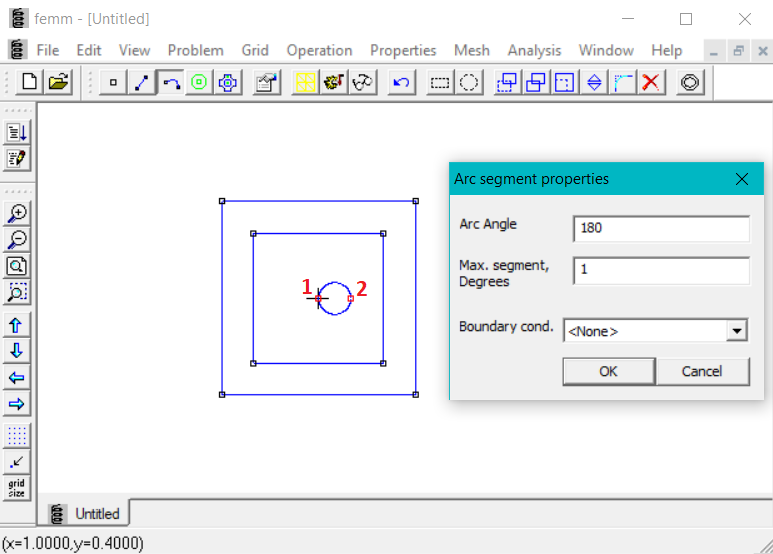This screenshot has width=773, height=554.
Task: Click the Run mesh generator icon
Action: [x=305, y=83]
